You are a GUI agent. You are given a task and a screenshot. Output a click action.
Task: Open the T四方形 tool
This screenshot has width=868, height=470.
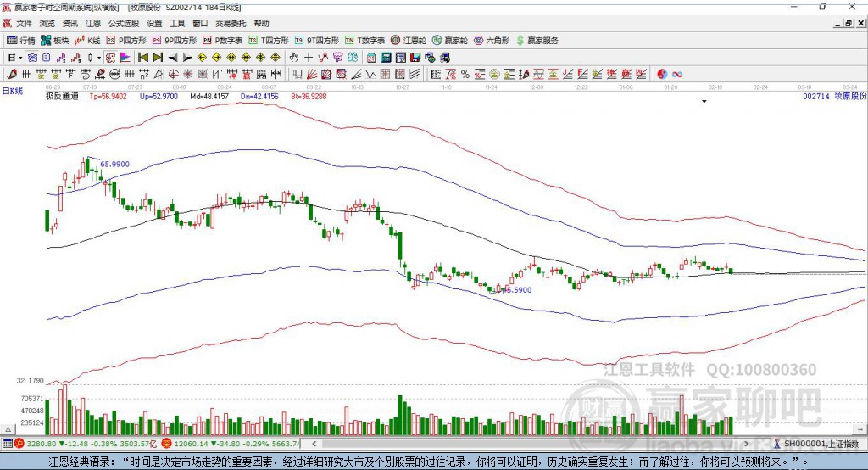coord(269,41)
